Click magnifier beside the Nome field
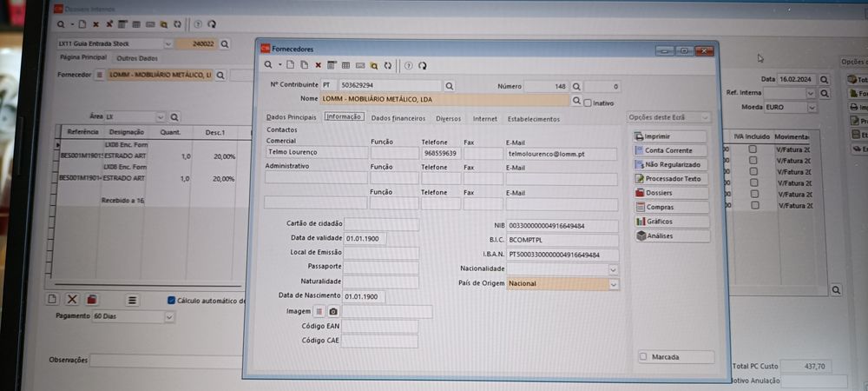This screenshot has width=868, height=391. click(576, 100)
